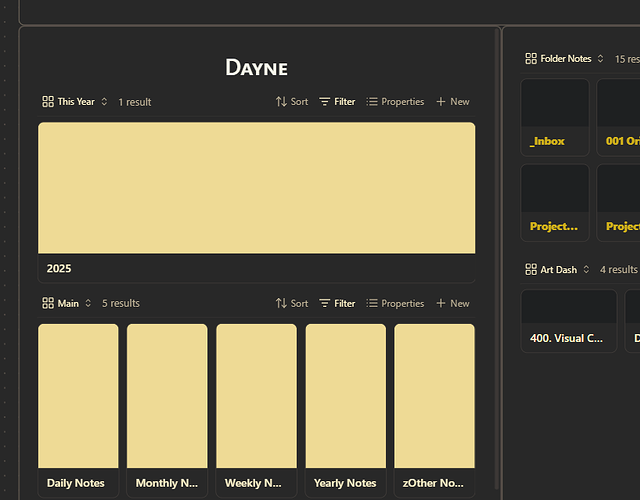Click the grid view icon beside This Year

pos(48,102)
